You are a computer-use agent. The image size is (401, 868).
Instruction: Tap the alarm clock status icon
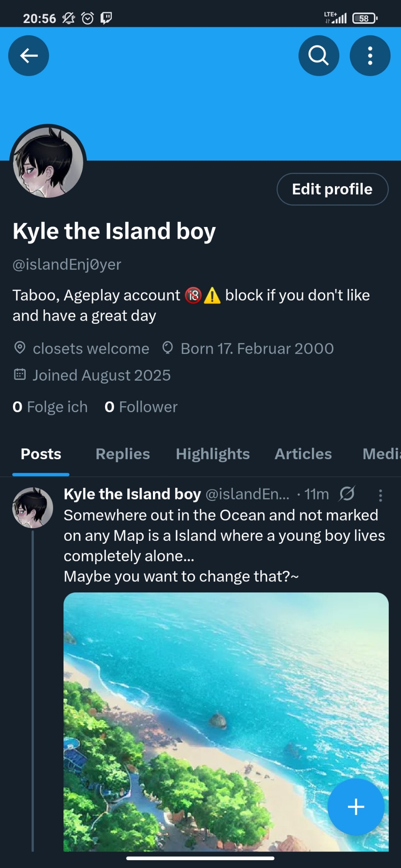(x=88, y=18)
